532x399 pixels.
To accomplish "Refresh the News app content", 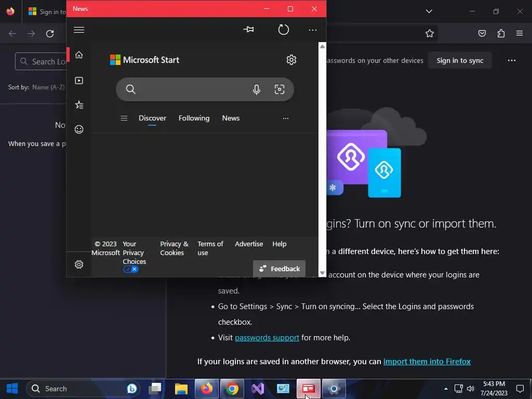I will coord(284,30).
